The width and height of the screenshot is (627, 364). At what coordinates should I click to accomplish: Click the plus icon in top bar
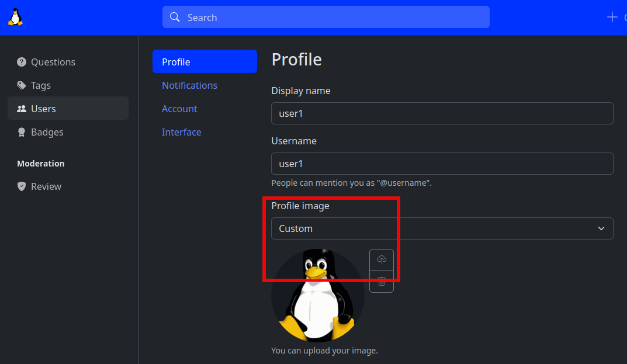click(612, 17)
